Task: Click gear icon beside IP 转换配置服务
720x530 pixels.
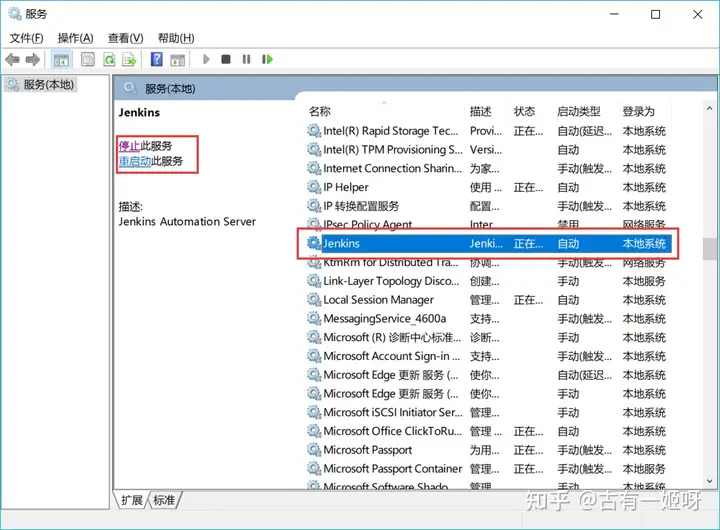Action: [314, 206]
